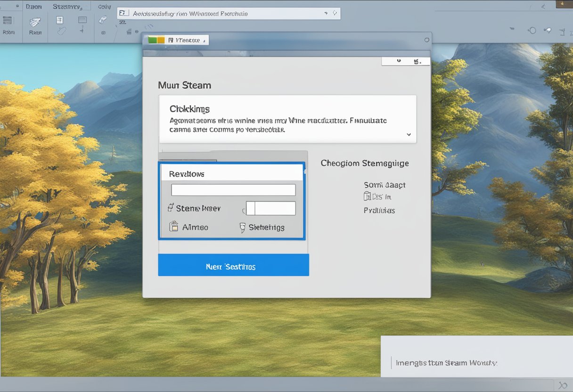Open the address bar dropdown arrow
The height and width of the screenshot is (392, 573).
325,13
